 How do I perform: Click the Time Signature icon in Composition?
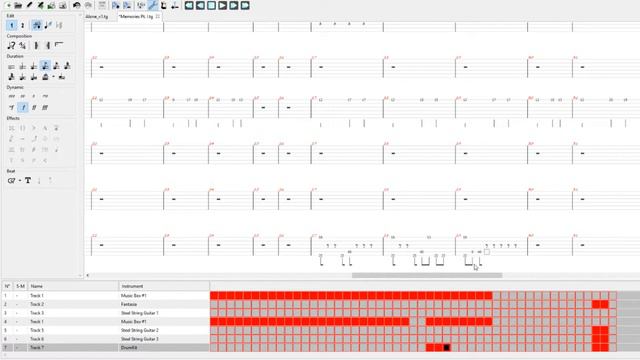[x=22, y=45]
